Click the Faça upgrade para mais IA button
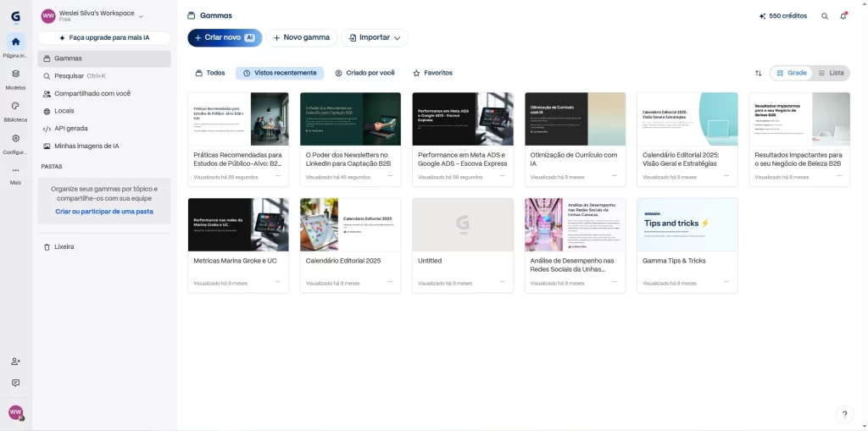 click(104, 38)
